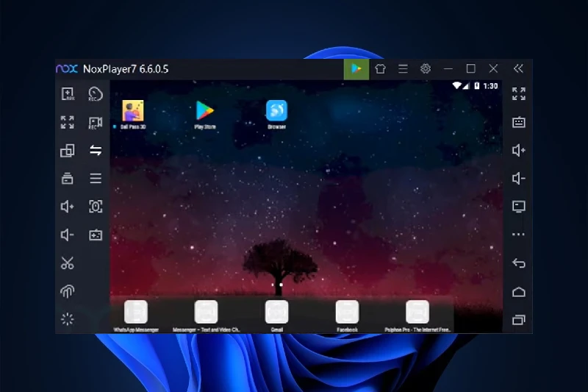This screenshot has width=588, height=392.
Task: Open the Gmail app in the dock
Action: tap(276, 313)
